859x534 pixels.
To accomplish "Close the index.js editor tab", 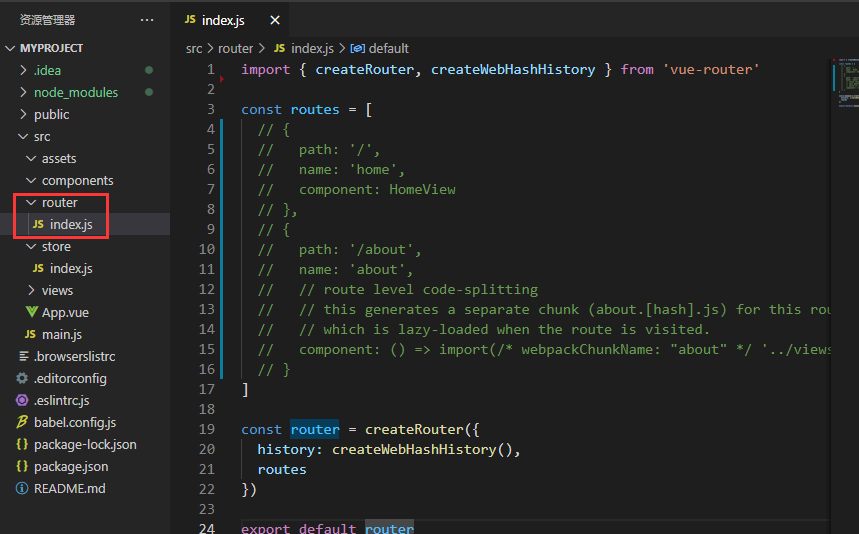I will tap(275, 20).
